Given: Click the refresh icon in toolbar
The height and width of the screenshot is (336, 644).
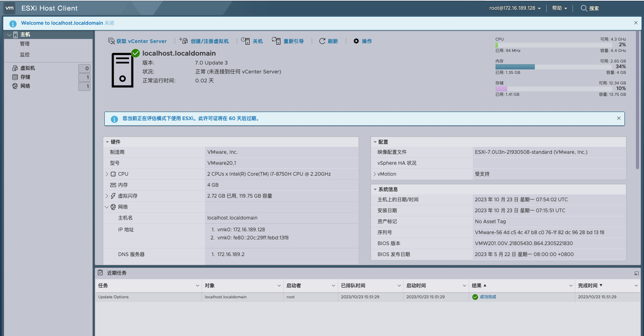Looking at the screenshot, I should pyautogui.click(x=322, y=41).
